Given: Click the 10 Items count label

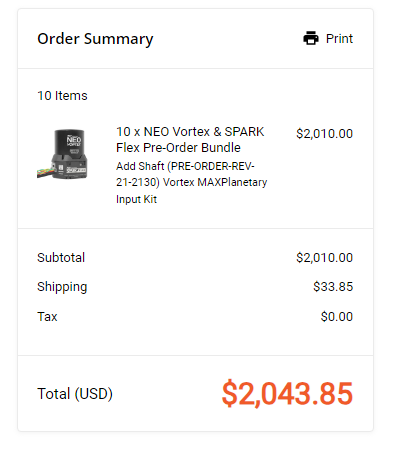Looking at the screenshot, I should pyautogui.click(x=62, y=96).
